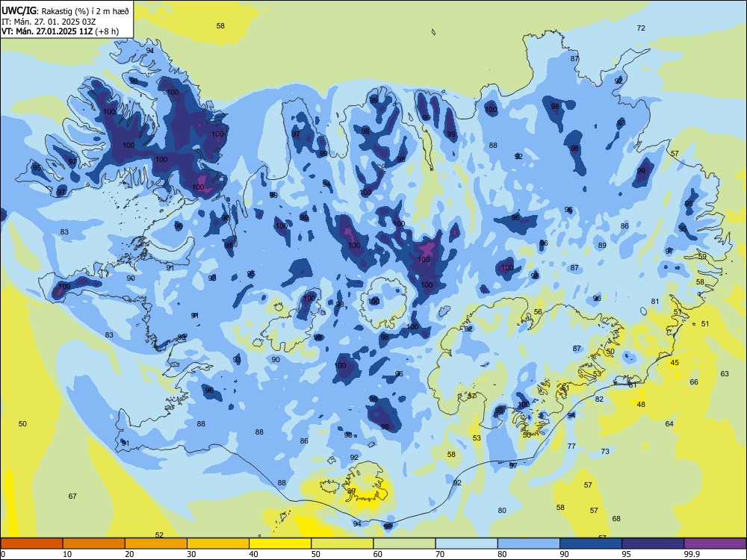Click the purple legend swatch above 99.9
747x560 pixels.
pyautogui.click(x=715, y=544)
